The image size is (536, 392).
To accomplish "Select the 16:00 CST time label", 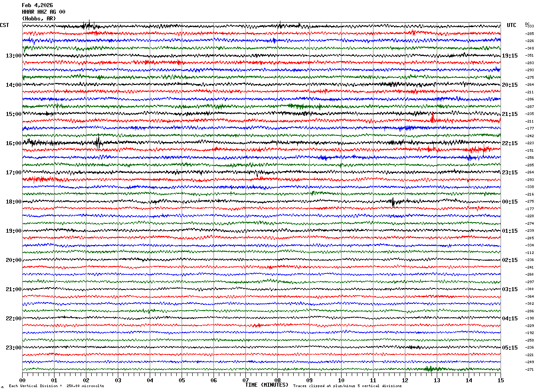I will pyautogui.click(x=14, y=143).
